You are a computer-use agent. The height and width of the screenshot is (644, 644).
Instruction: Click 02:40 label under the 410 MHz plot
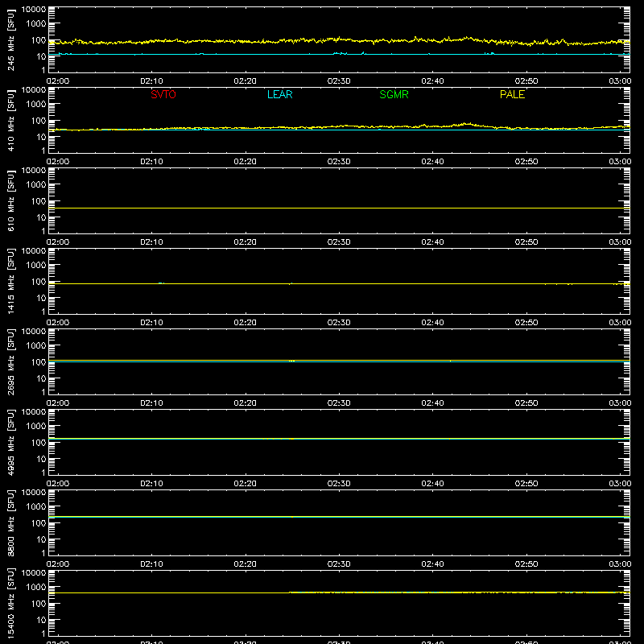pyautogui.click(x=432, y=162)
